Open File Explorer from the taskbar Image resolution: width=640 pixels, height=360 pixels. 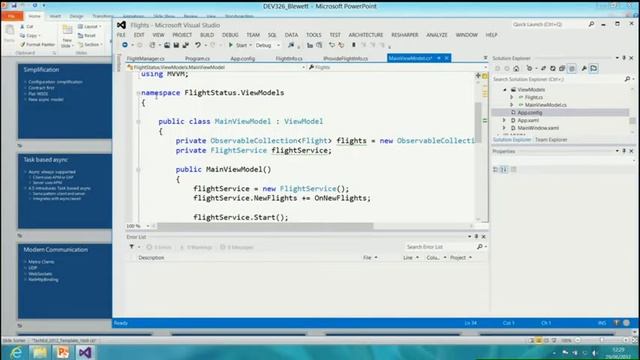(x=40, y=352)
